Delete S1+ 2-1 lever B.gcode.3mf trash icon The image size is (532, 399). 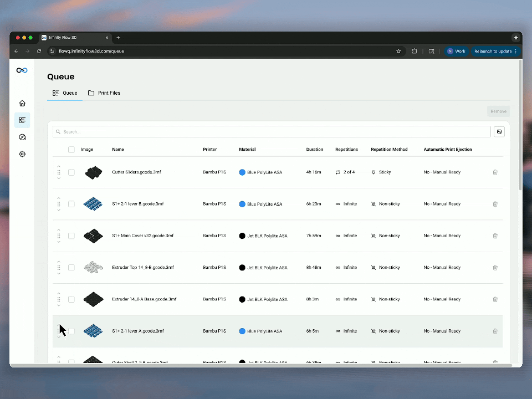click(x=495, y=204)
